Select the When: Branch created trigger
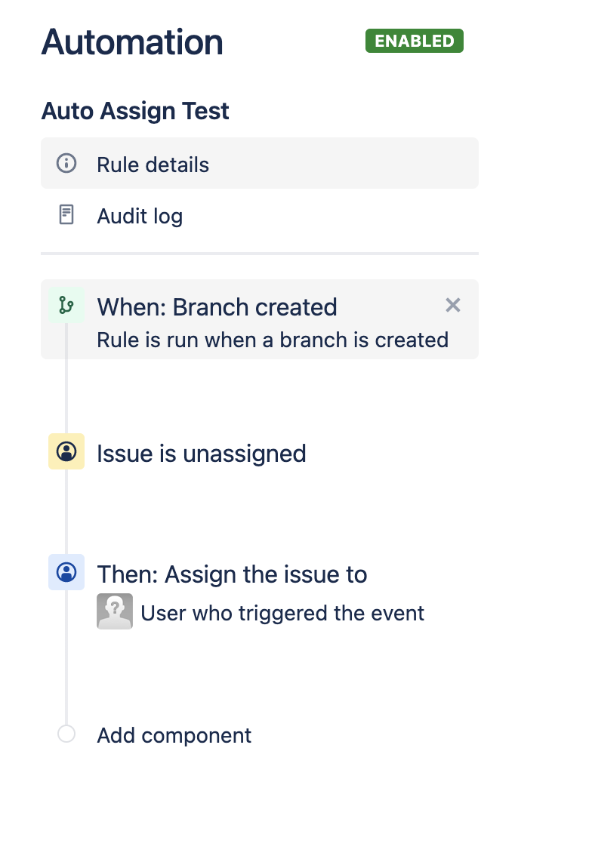 point(259,319)
